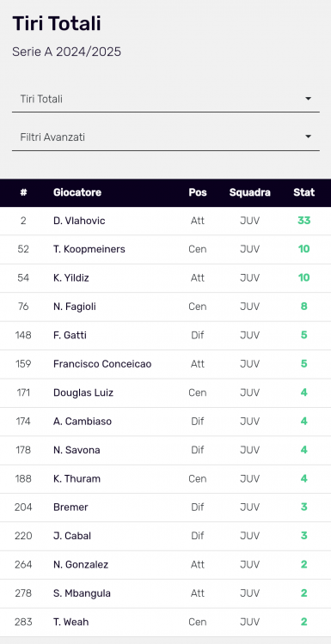Click the K. Yildiz player name
Viewport: 331px width, 644px height.
click(71, 278)
